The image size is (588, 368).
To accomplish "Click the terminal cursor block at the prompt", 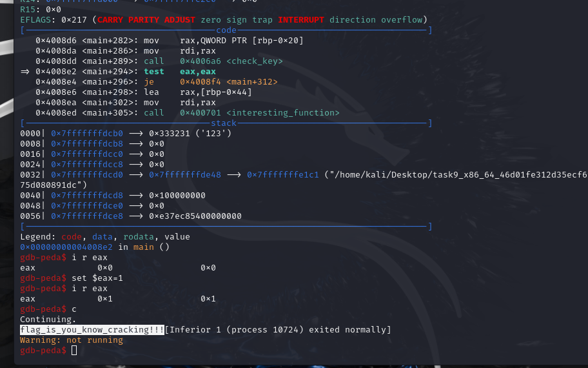I will click(74, 351).
